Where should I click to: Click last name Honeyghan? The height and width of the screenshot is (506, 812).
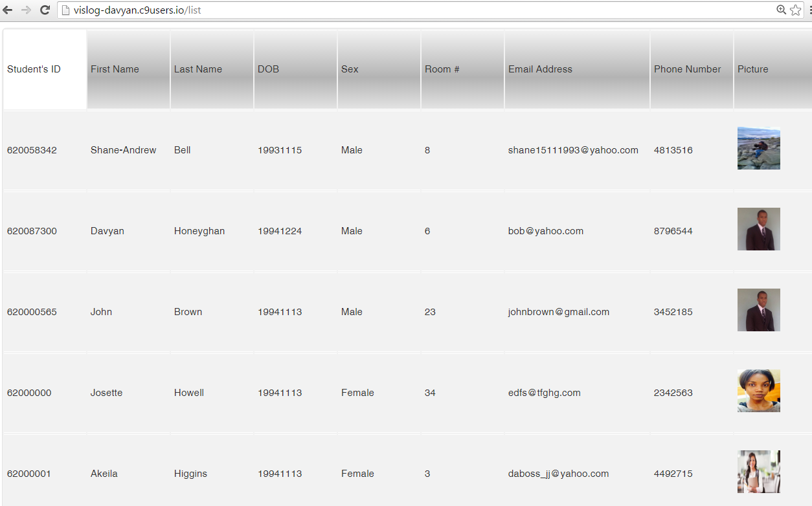pyautogui.click(x=199, y=231)
